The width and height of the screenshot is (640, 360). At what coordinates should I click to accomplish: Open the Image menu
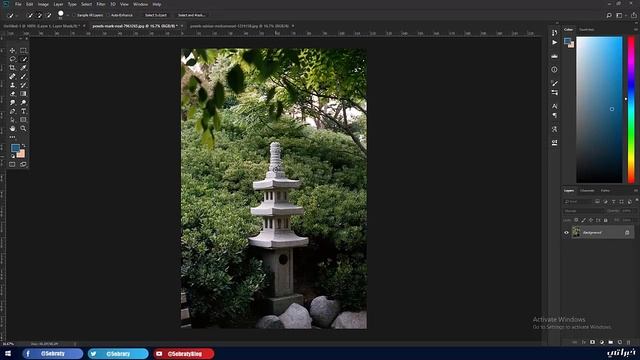[43, 4]
